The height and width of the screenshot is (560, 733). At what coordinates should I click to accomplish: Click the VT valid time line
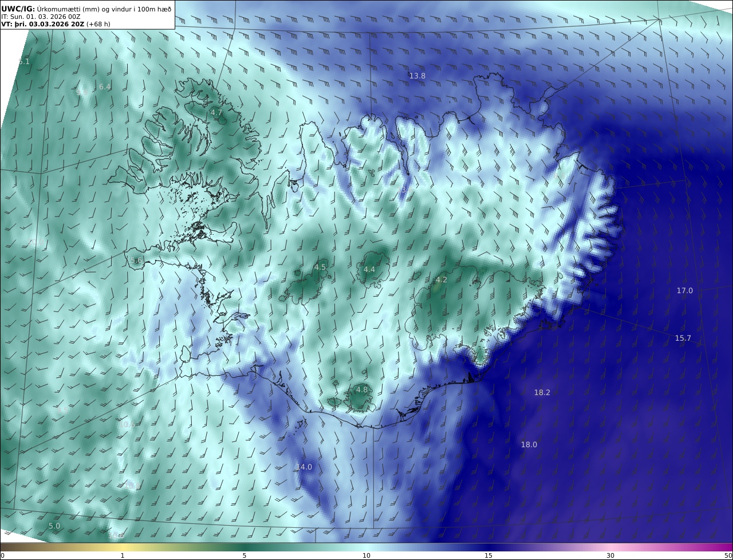coord(56,25)
